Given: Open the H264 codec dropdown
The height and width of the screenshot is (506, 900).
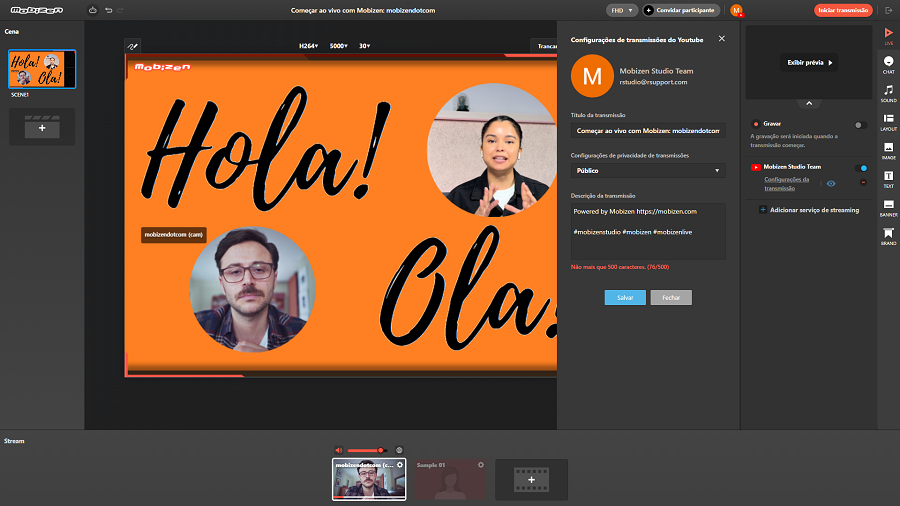Looking at the screenshot, I should click(308, 46).
